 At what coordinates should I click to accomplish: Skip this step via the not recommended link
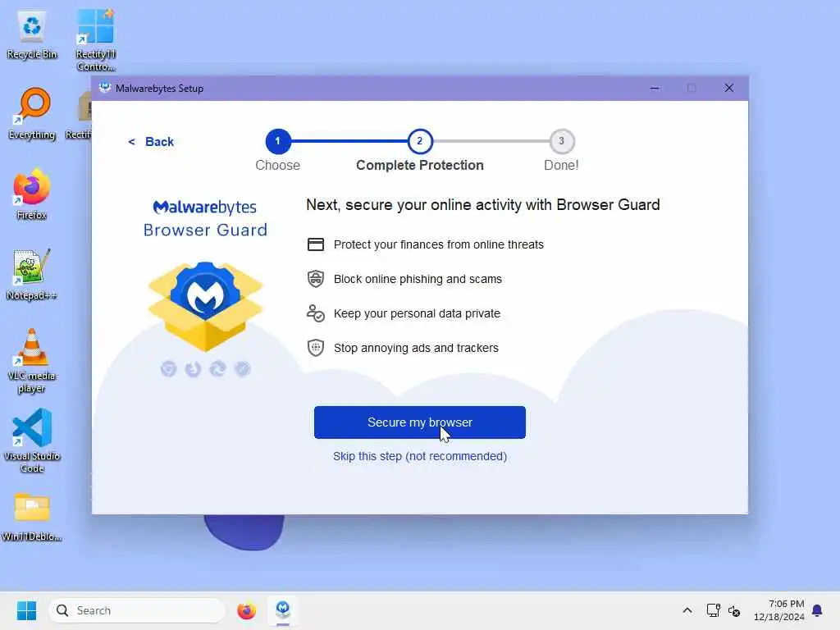pos(419,456)
